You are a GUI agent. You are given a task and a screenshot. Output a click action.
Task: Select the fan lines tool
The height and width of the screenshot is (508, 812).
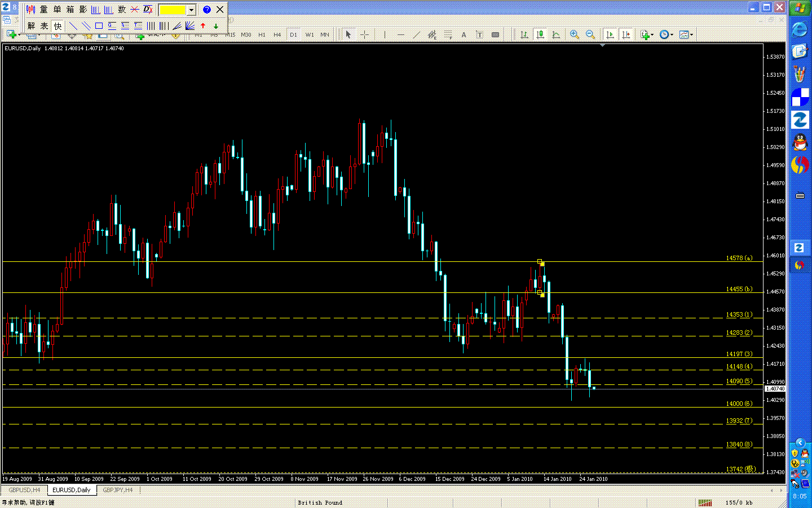click(190, 26)
